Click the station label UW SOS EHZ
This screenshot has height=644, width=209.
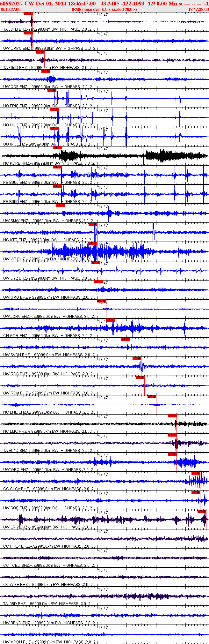[16, 508]
